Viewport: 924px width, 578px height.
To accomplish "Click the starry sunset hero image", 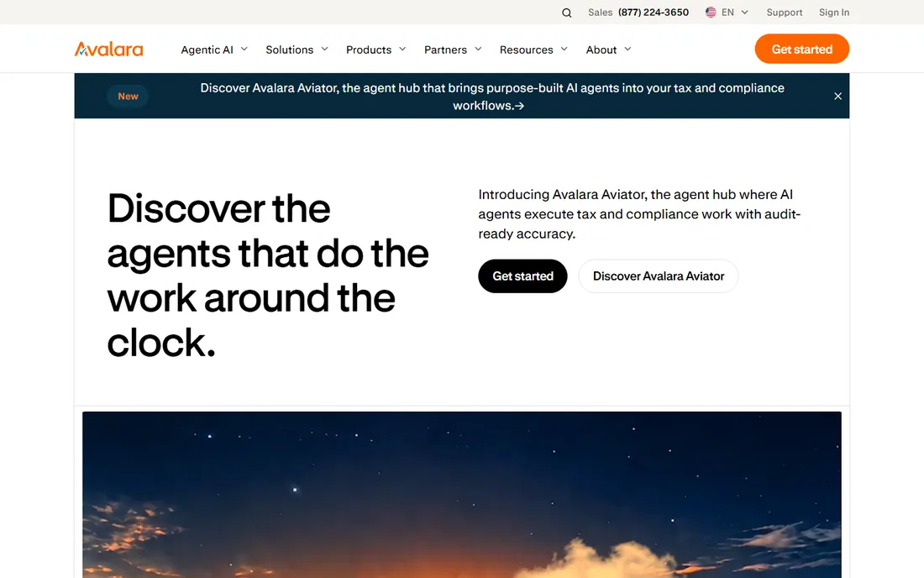I will [x=462, y=495].
